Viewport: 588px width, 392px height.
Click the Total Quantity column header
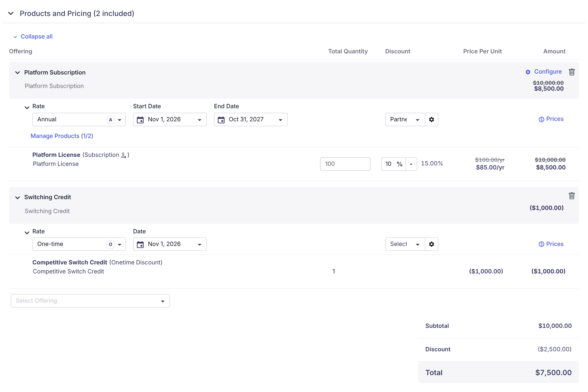[348, 52]
